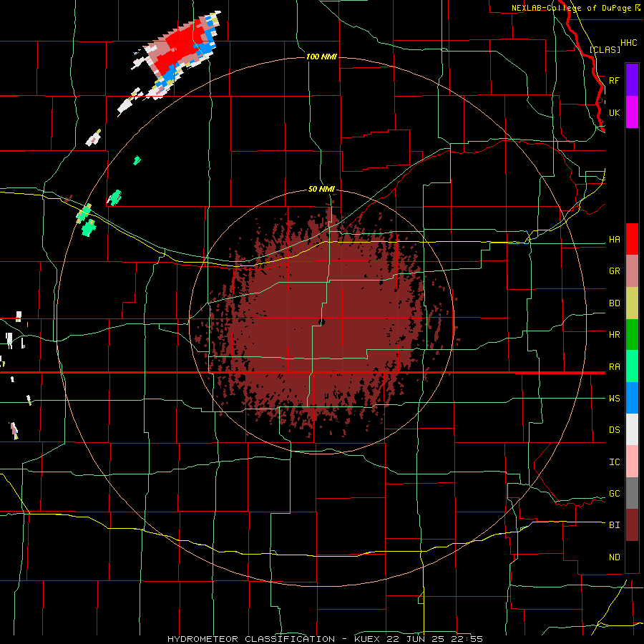Click the 'HR' legend label
Image resolution: width=644 pixels, height=644 pixels.
point(614,334)
